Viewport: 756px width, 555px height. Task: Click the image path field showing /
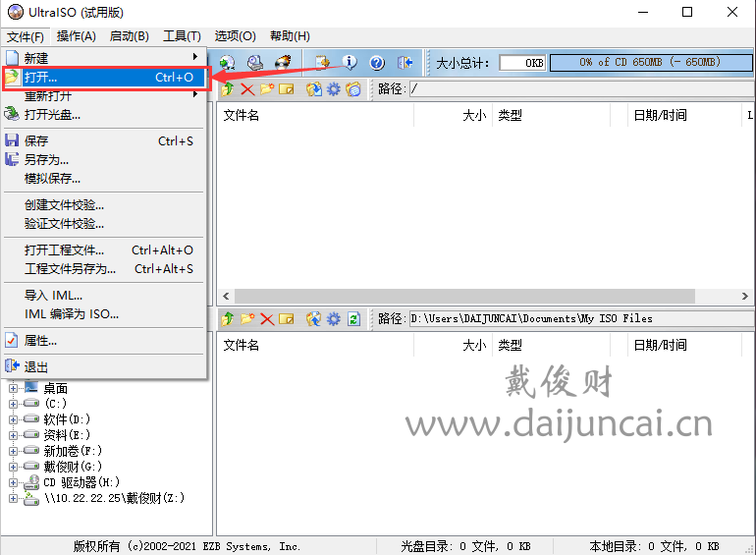(x=581, y=88)
